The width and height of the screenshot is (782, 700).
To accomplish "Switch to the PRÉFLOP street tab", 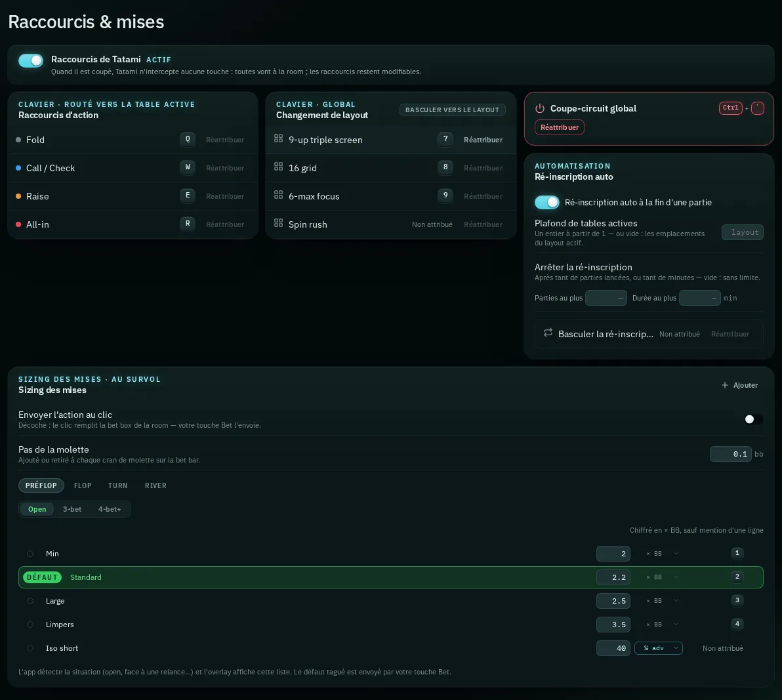I will click(x=41, y=485).
